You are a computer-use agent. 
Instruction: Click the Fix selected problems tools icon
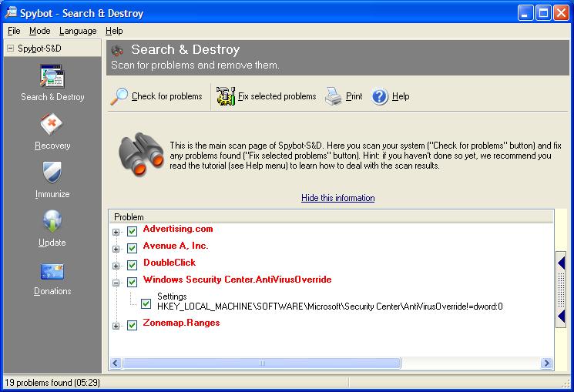(226, 96)
